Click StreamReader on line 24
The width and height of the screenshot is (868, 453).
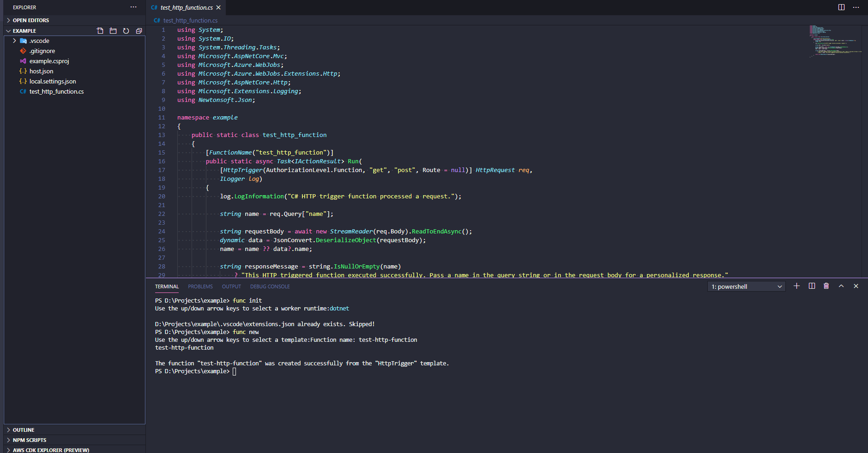pos(351,231)
